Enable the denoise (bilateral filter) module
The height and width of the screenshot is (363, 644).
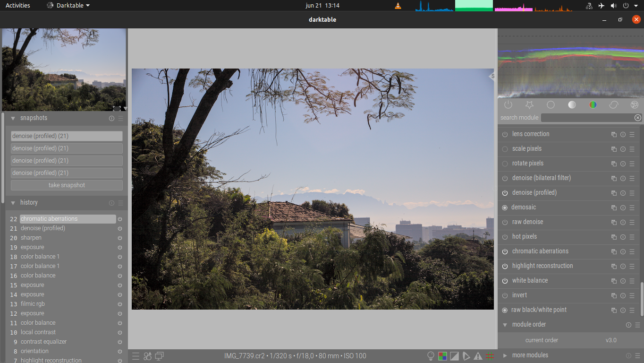tap(505, 178)
